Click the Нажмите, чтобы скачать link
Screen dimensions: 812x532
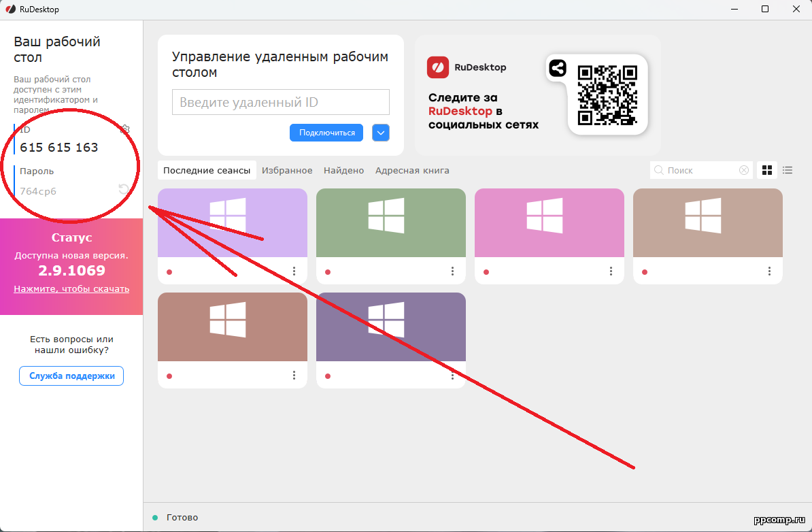tap(71, 289)
